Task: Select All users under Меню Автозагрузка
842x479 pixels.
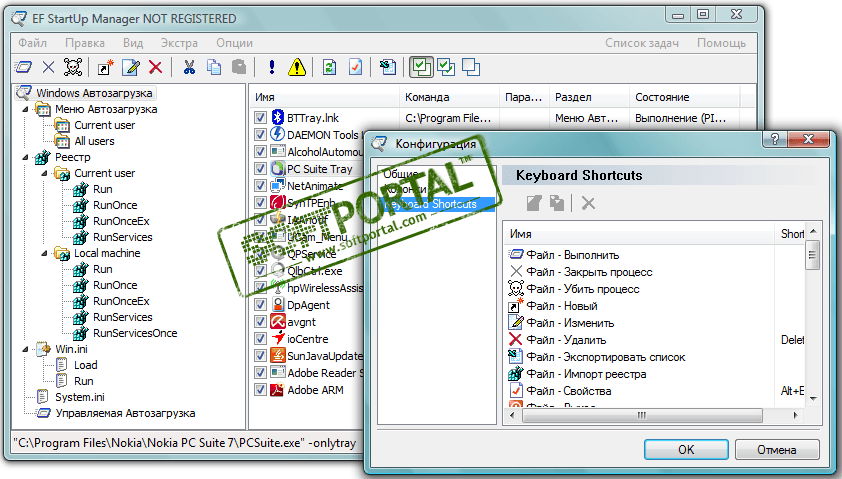Action: 94,141
